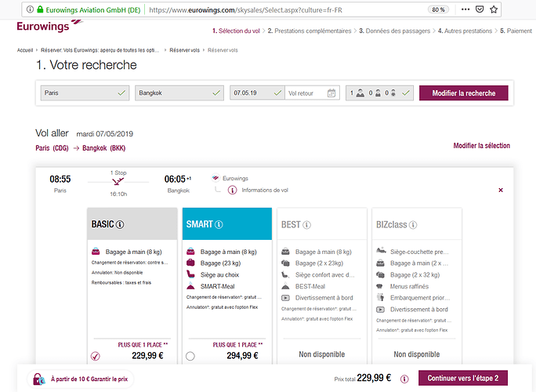The image size is (536, 392).
Task: Click BEST Siège confort seat icon
Action: [x=285, y=274]
